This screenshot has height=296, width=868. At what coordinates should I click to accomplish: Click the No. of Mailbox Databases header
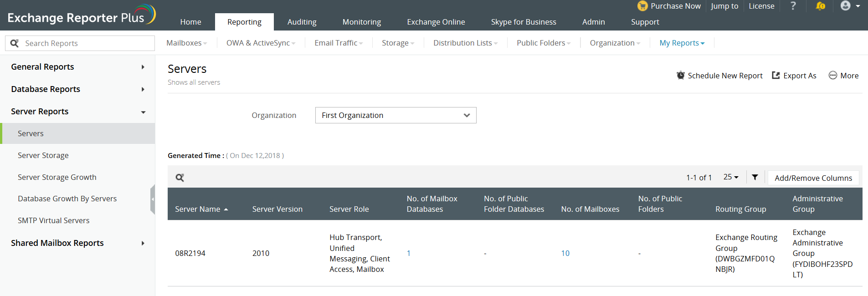pos(431,204)
